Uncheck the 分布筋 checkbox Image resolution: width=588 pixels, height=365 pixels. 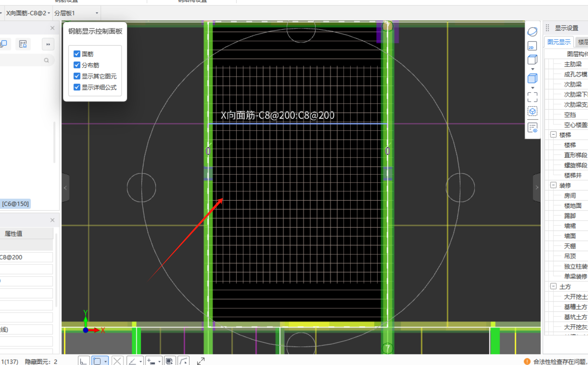tap(77, 65)
